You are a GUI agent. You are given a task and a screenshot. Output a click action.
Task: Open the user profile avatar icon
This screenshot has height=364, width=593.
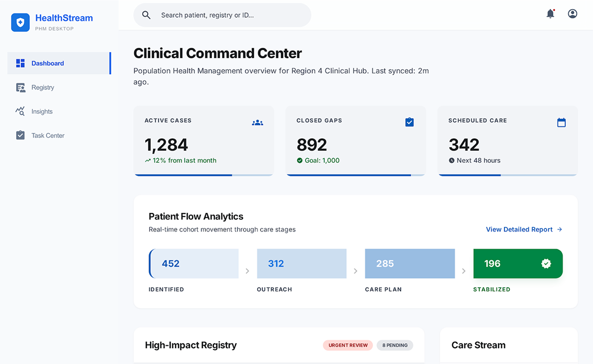click(x=572, y=14)
